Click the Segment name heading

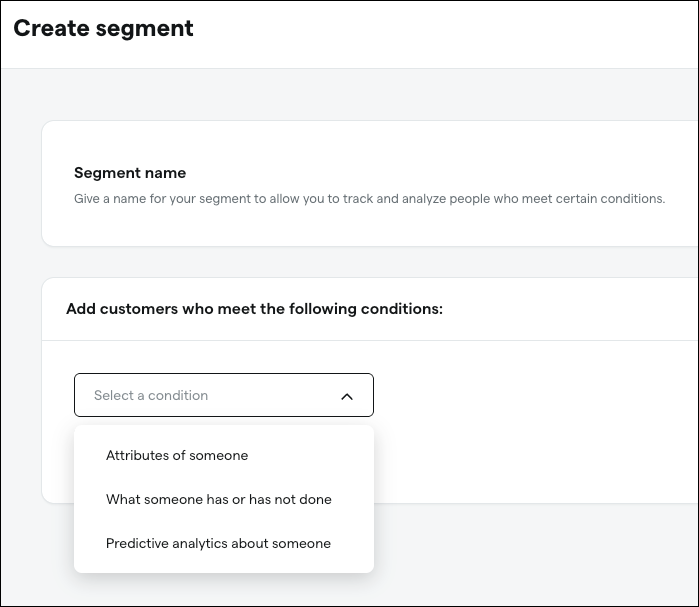tap(130, 173)
